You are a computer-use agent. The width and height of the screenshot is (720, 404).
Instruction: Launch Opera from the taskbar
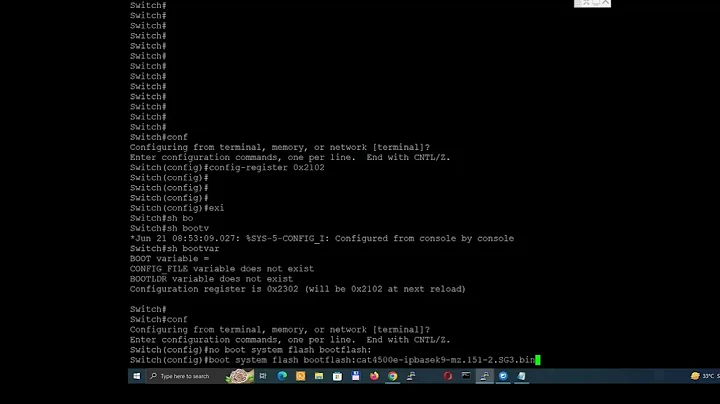[448, 376]
